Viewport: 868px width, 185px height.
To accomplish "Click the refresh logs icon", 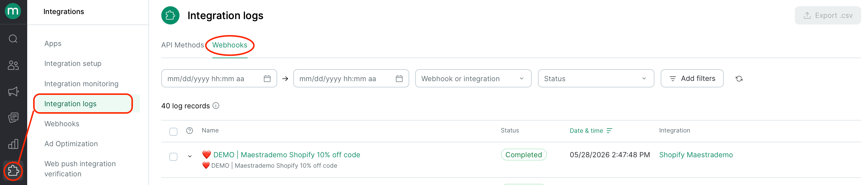I will [739, 79].
